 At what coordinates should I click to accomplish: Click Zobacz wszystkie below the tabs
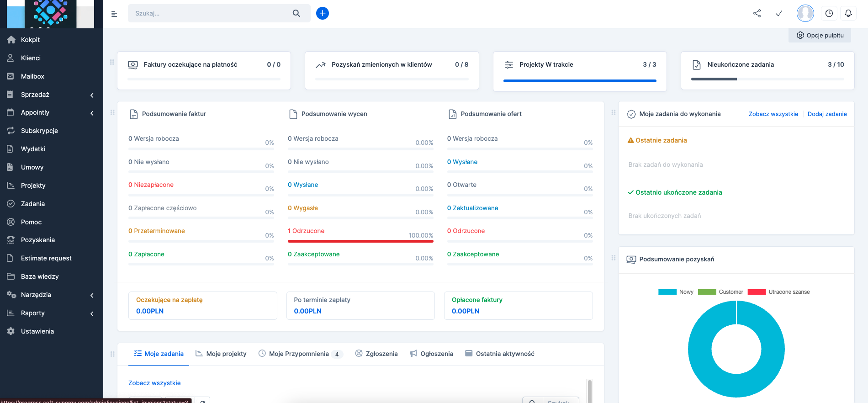coord(154,383)
